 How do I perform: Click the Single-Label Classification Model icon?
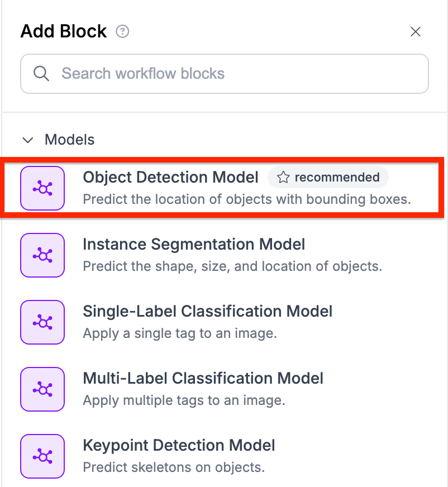pyautogui.click(x=42, y=322)
